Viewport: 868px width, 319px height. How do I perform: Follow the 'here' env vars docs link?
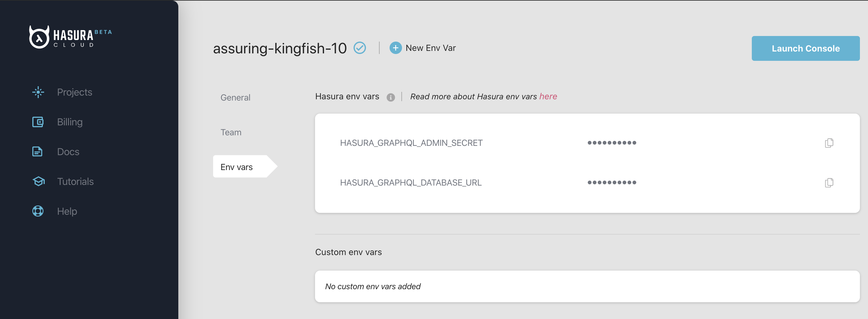click(x=548, y=96)
